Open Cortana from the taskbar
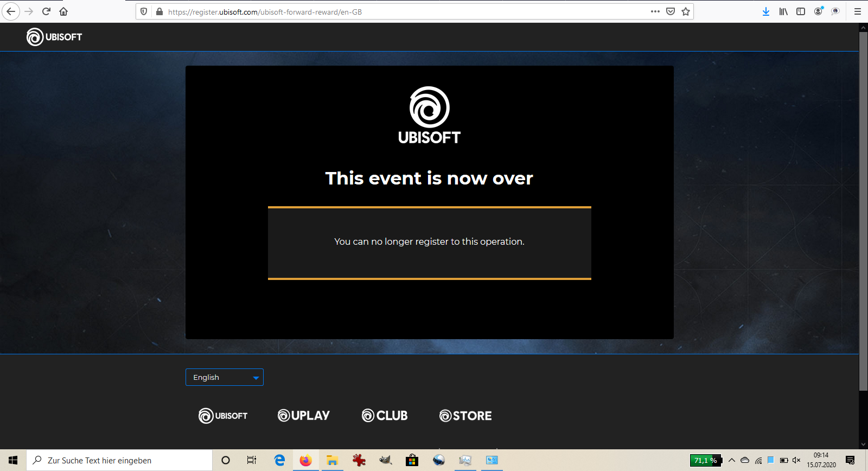868x471 pixels. (226, 460)
